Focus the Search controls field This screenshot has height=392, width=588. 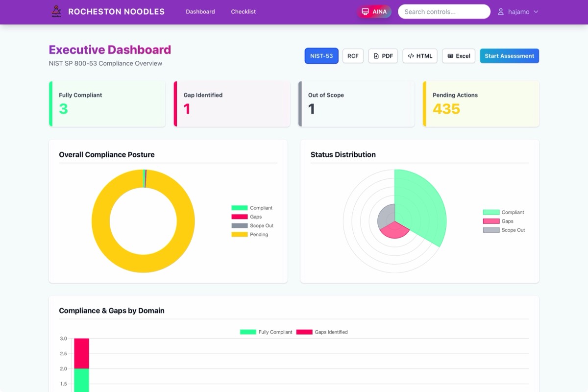pos(444,12)
